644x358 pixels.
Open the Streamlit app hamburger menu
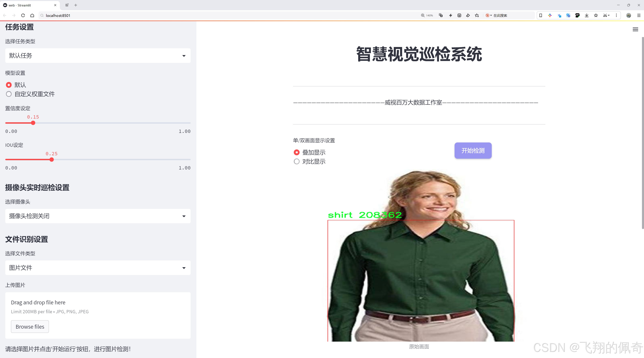tap(635, 29)
